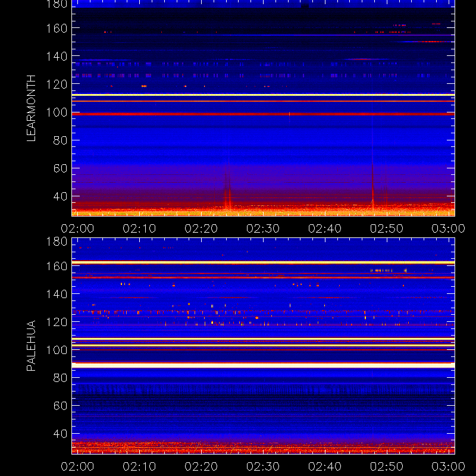Click the thick white band near 90 in Palehua

263,365
